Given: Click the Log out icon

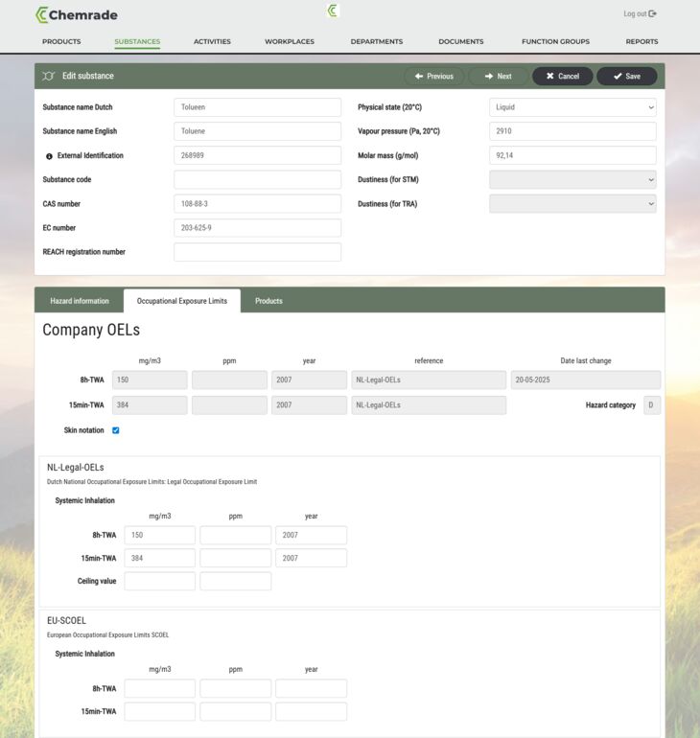Looking at the screenshot, I should click(x=652, y=13).
